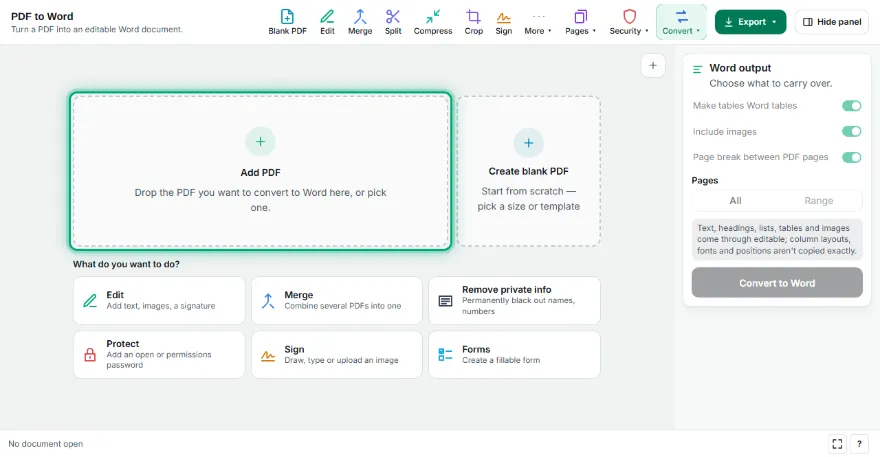The width and height of the screenshot is (880, 457).
Task: Open the Forms fillable form card
Action: [x=514, y=354]
